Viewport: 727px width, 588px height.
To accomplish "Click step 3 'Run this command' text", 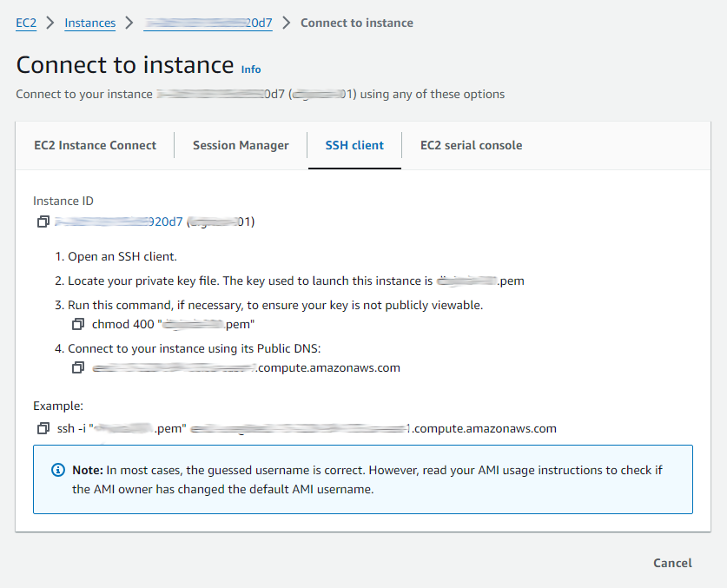I will coord(269,305).
